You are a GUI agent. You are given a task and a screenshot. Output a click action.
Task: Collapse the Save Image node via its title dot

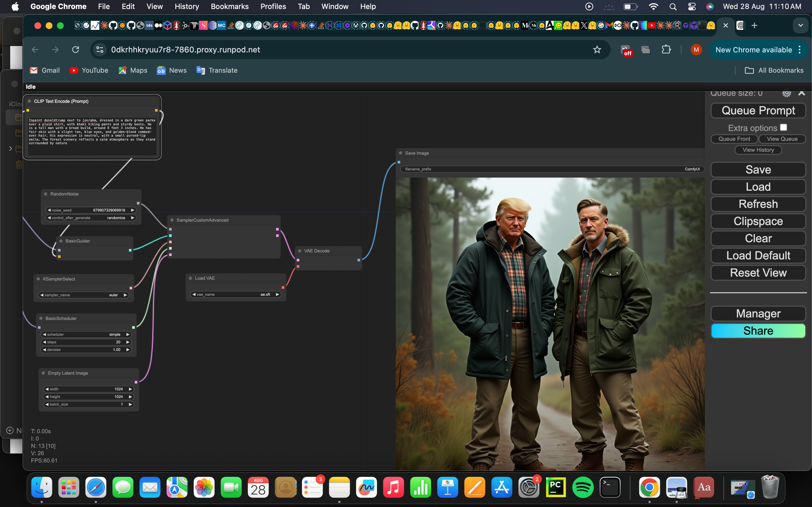coord(400,153)
